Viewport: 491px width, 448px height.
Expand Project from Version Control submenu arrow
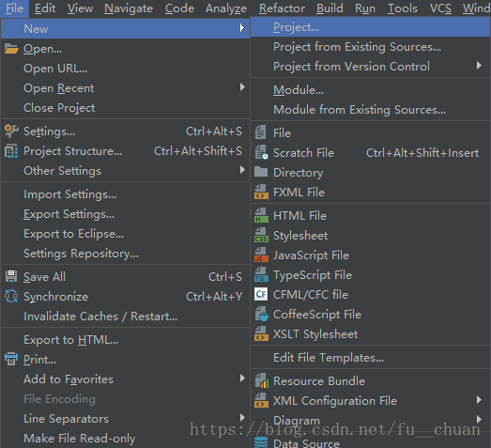point(479,66)
